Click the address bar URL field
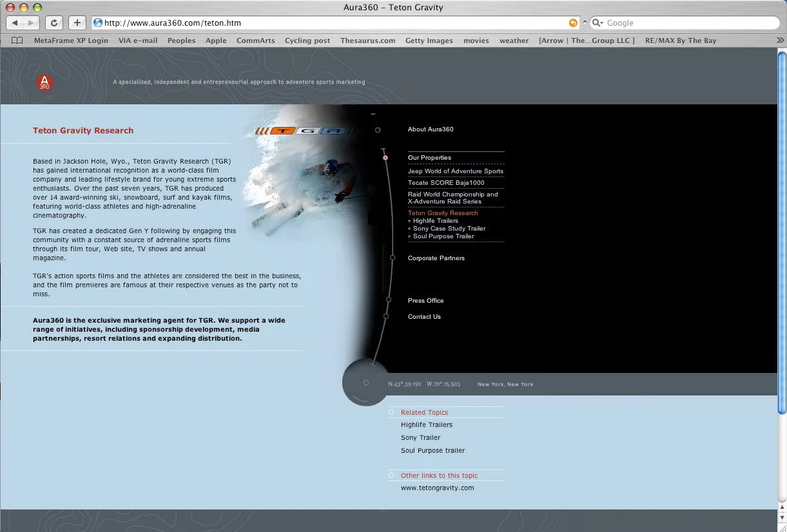The width and height of the screenshot is (787, 532). 335,23
